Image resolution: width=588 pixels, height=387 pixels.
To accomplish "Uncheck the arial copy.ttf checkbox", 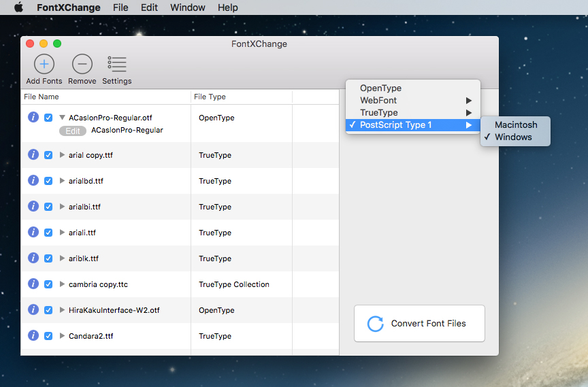I will click(48, 155).
